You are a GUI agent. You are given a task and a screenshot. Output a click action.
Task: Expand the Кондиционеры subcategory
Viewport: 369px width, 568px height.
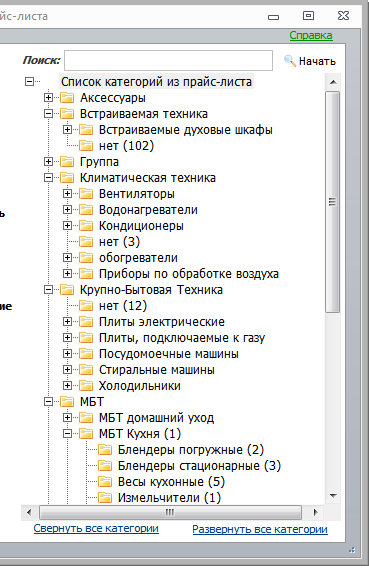(67, 225)
